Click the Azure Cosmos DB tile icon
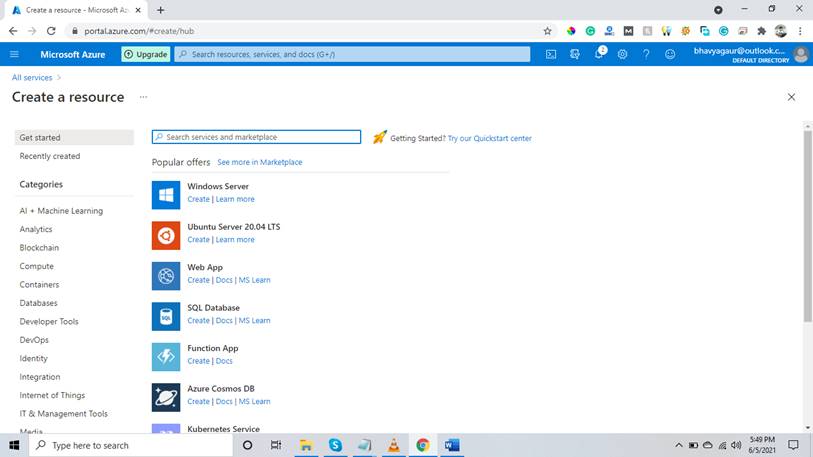 point(166,397)
